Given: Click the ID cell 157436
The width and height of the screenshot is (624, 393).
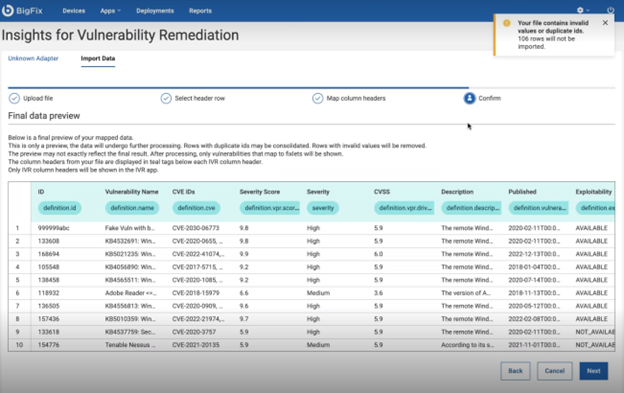Looking at the screenshot, I should pyautogui.click(x=49, y=319).
